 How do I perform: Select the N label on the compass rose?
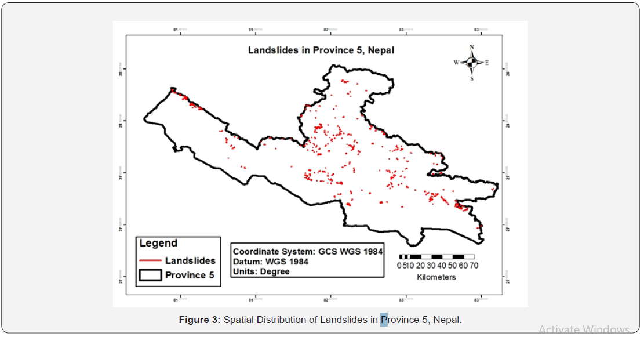[x=472, y=47]
